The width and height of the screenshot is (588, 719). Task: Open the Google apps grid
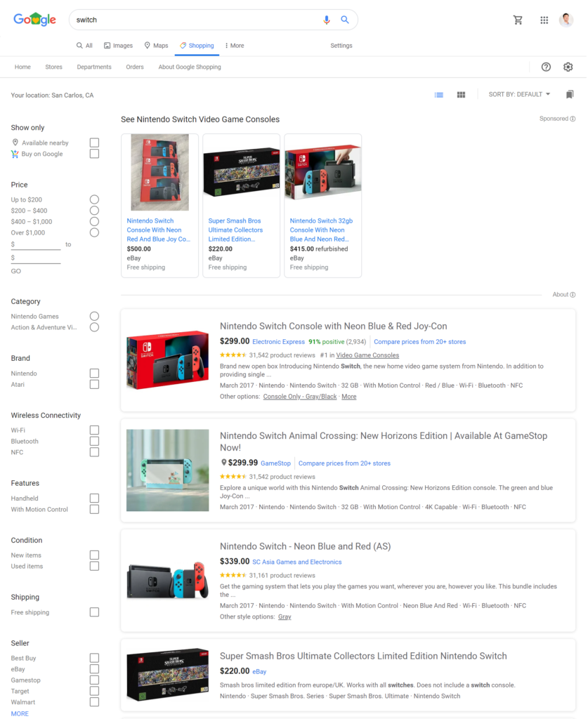pyautogui.click(x=544, y=20)
